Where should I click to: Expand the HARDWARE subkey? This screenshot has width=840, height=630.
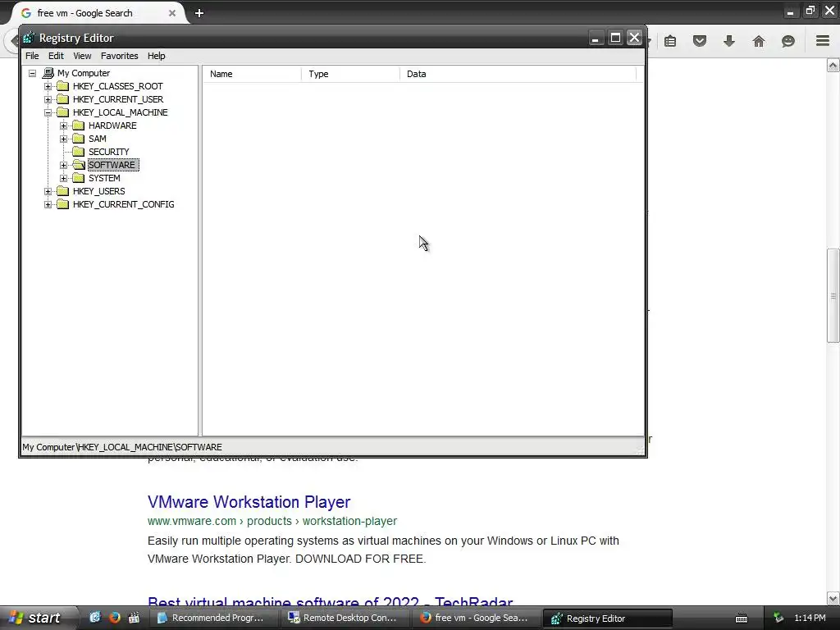pyautogui.click(x=63, y=126)
